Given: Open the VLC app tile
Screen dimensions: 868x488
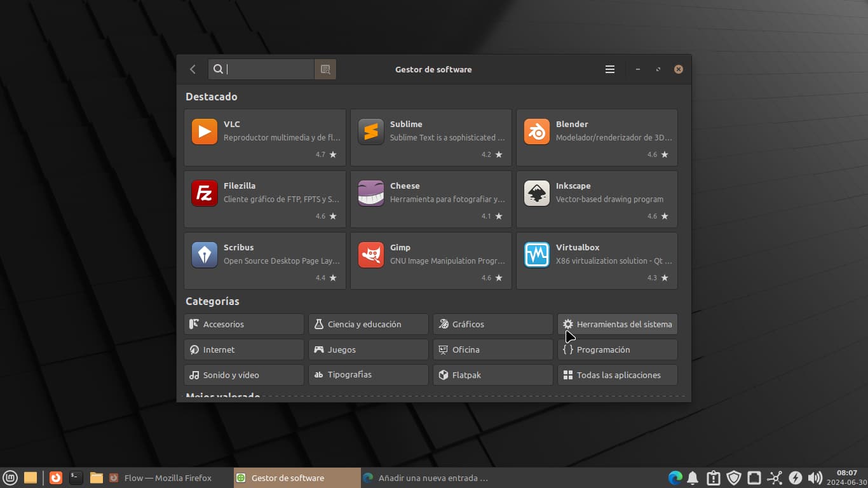Looking at the screenshot, I should [x=265, y=137].
